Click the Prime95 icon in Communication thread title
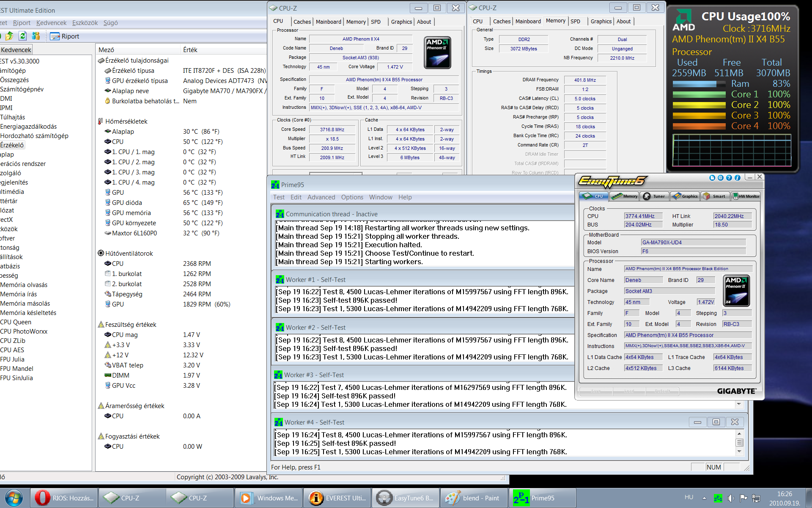Image resolution: width=812 pixels, height=508 pixels. pos(280,214)
